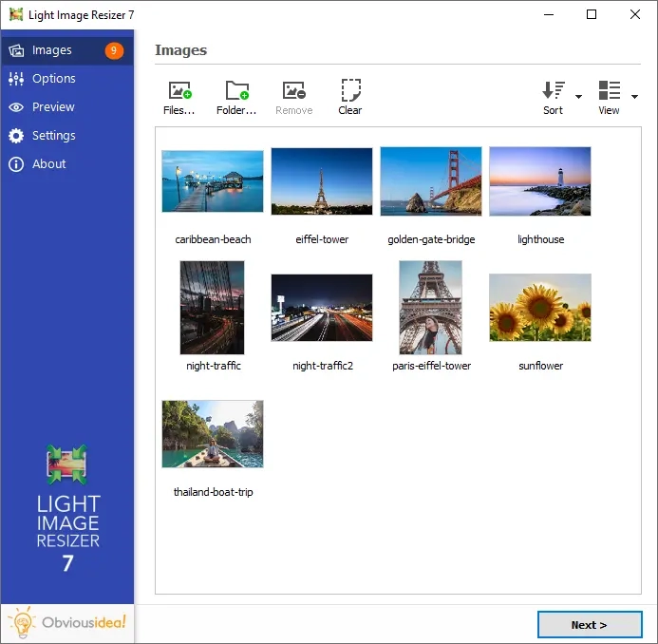This screenshot has height=644, width=658.
Task: Pick the sunflower image thumbnail
Action: pyautogui.click(x=540, y=308)
